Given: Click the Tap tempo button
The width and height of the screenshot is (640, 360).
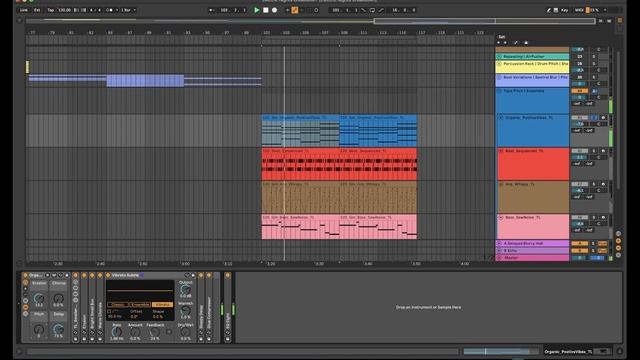Looking at the screenshot, I should (51, 10).
